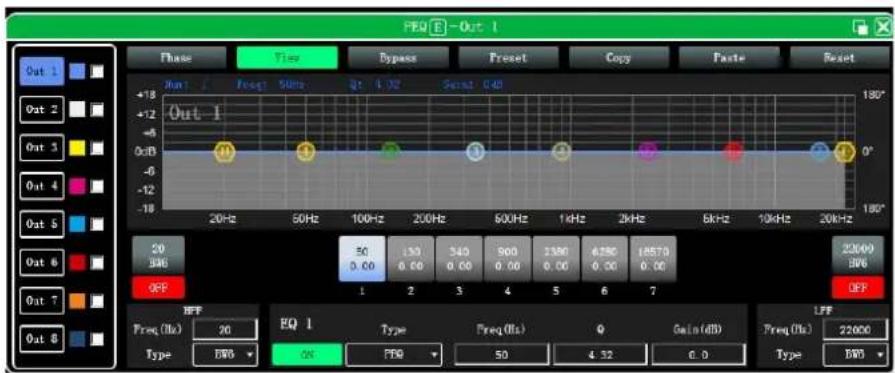Select the blue EQ node 7 on the graph
This screenshot has width=895, height=373.
(x=820, y=151)
